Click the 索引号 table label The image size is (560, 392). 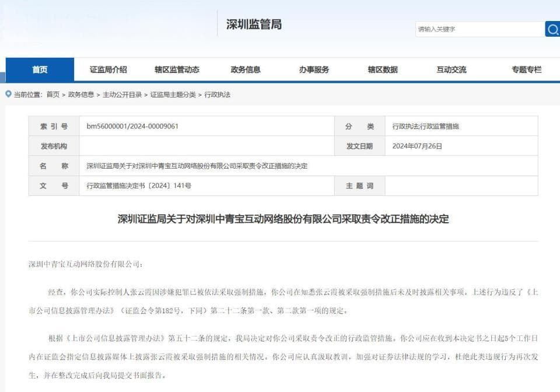[x=54, y=126]
